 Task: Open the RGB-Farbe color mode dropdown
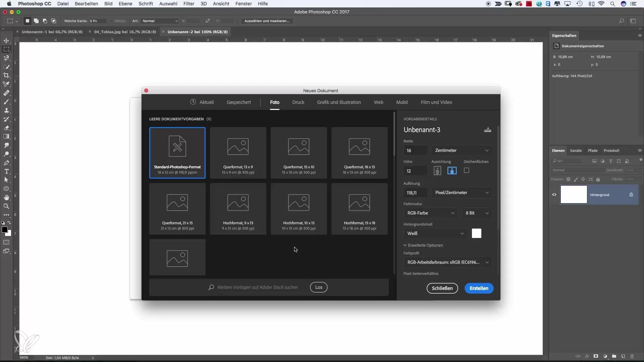point(431,213)
